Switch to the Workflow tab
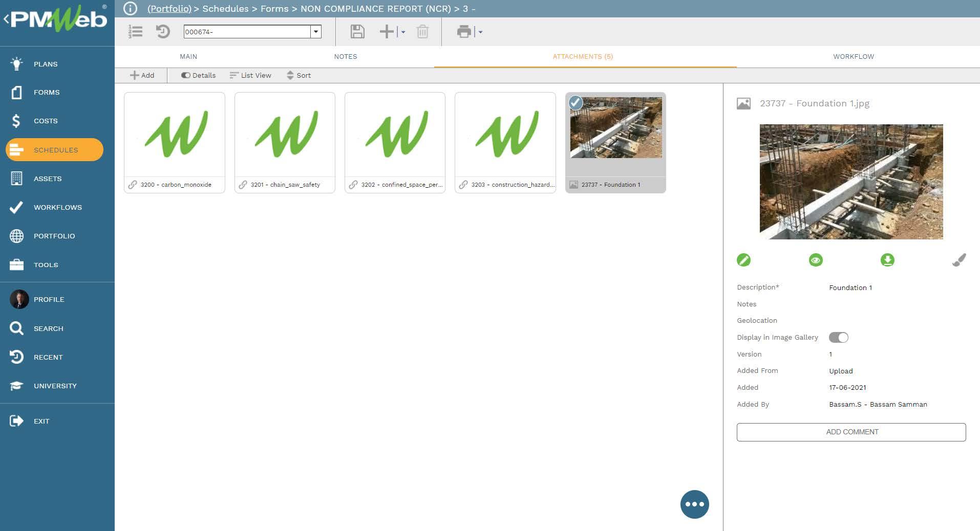 coord(854,56)
